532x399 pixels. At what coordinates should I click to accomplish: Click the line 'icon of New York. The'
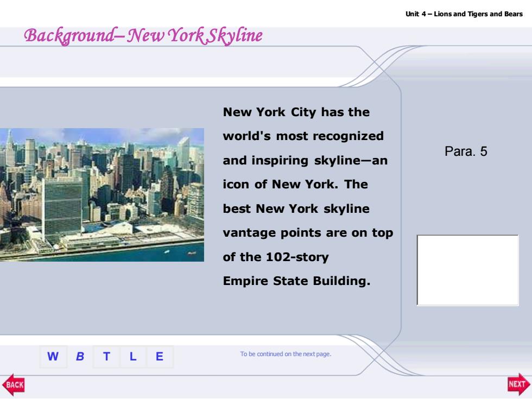click(295, 184)
